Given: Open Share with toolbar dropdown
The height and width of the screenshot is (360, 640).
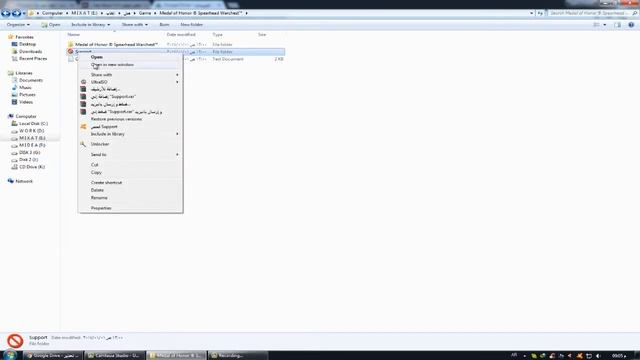Looking at the screenshot, I should [x=135, y=25].
